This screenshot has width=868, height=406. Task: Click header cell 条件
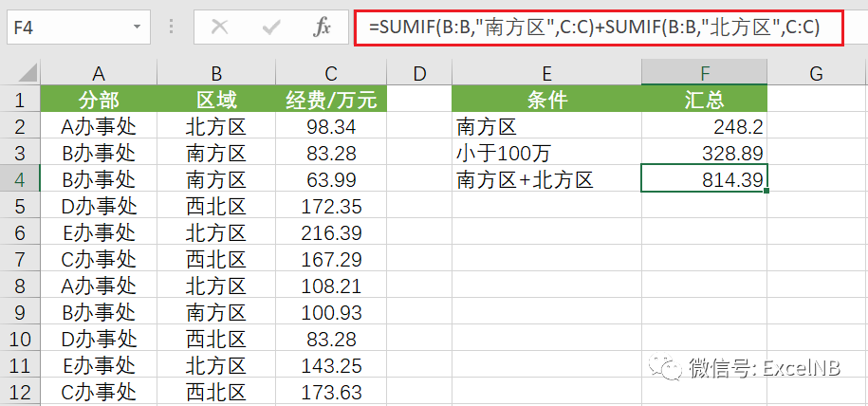click(547, 101)
